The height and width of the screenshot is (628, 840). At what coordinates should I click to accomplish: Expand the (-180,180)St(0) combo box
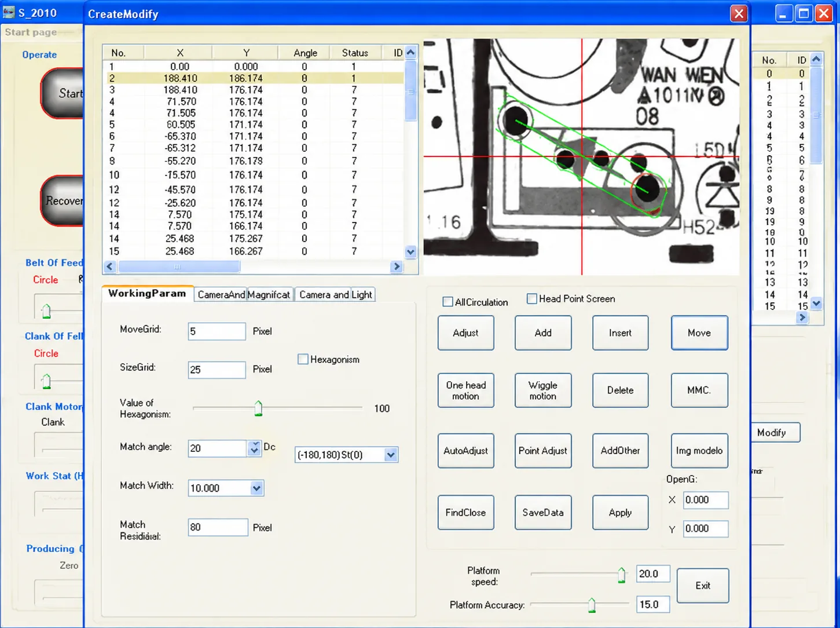pyautogui.click(x=391, y=455)
